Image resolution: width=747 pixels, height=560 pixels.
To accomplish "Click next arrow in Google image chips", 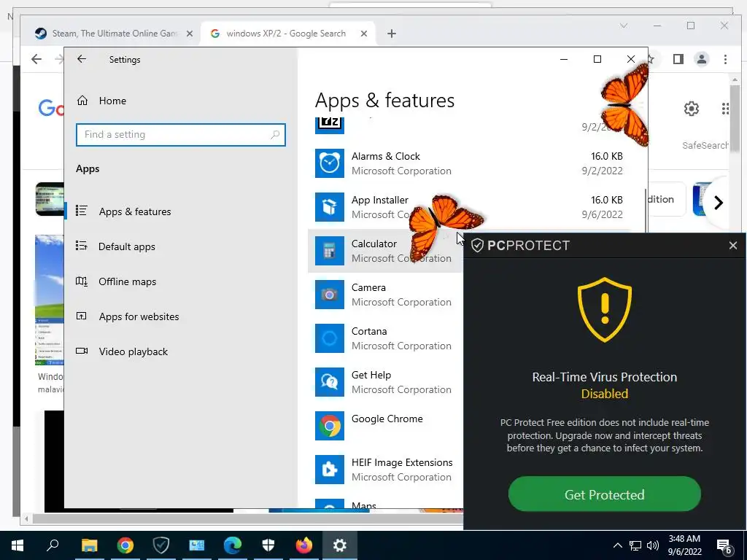I will tap(719, 203).
